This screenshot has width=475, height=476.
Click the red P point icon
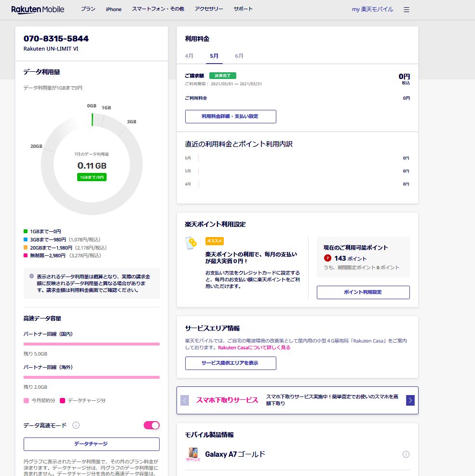(327, 258)
